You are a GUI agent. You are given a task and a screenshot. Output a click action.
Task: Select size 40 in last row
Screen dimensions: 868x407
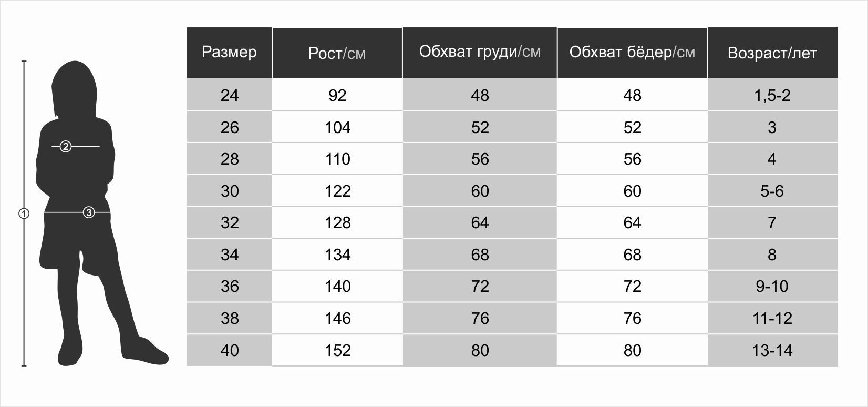tap(230, 350)
